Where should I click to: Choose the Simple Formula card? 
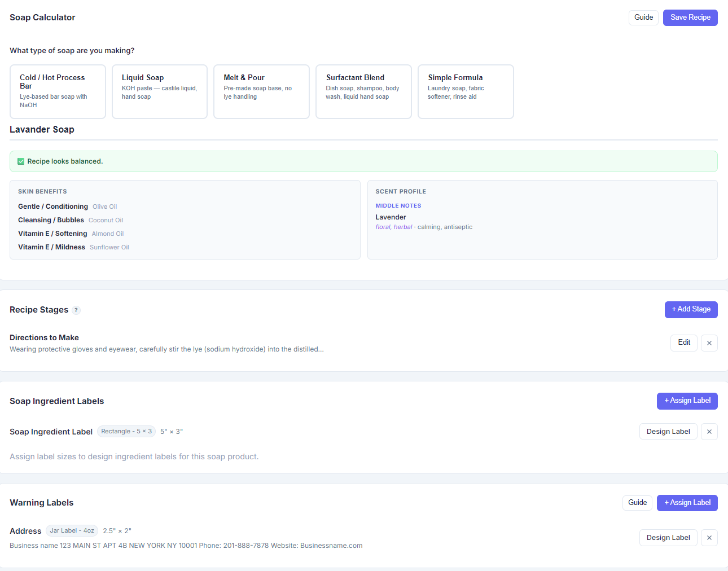tap(466, 91)
